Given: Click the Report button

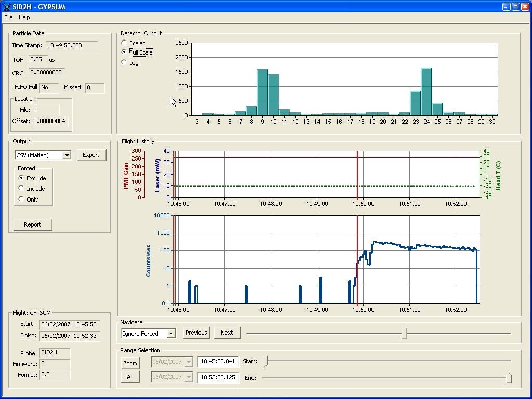Looking at the screenshot, I should coord(33,224).
